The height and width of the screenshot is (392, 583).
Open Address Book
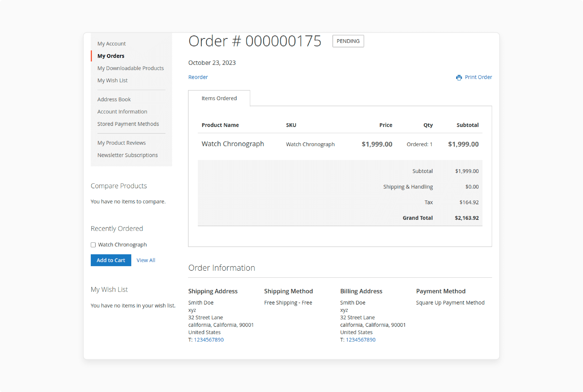[x=114, y=99]
